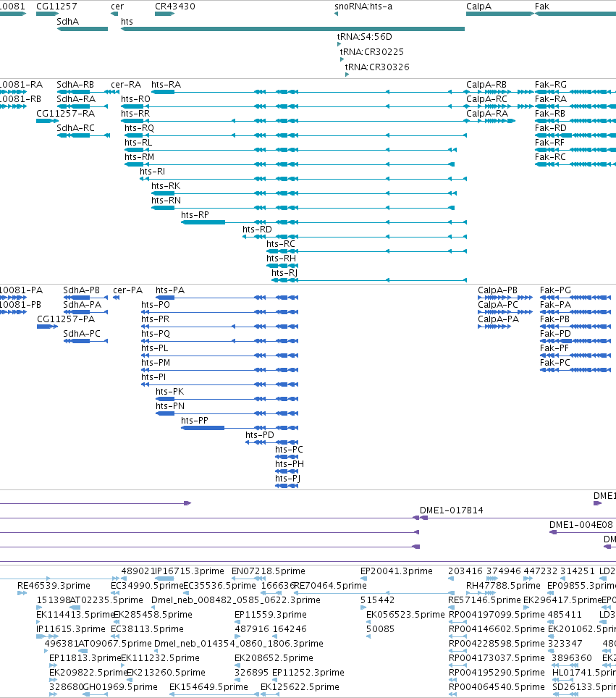Select the EK154649.5prime EST label

(208, 686)
